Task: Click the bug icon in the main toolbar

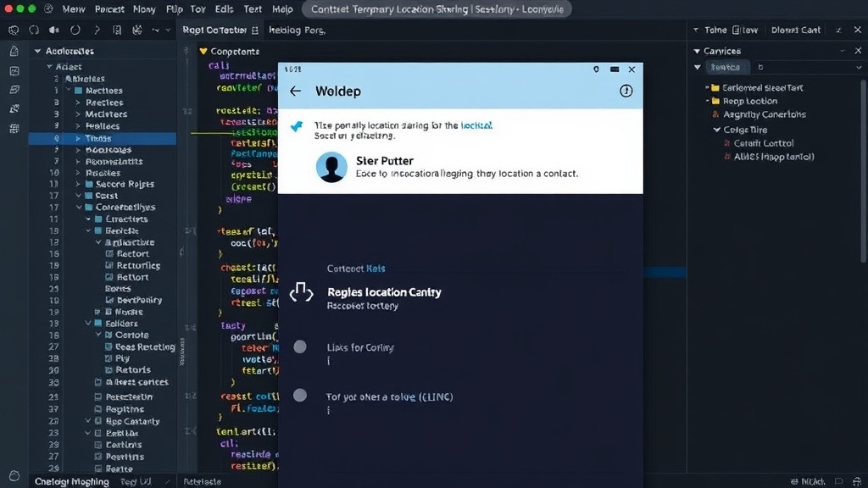Action: click(136, 30)
